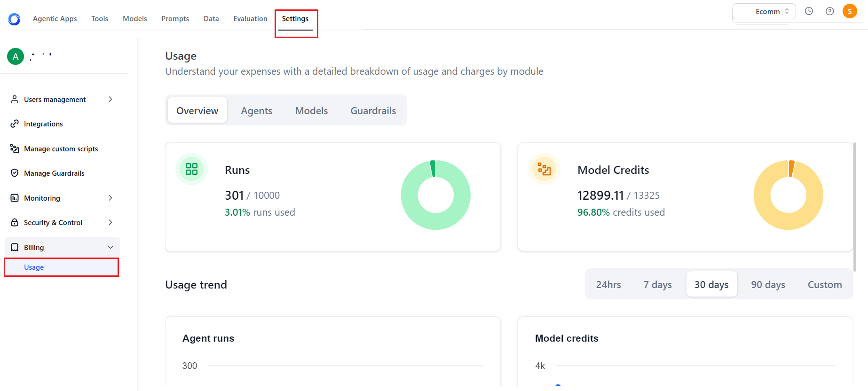Select the 30 days trend range
Screen dimensions: 868x391
point(711,284)
